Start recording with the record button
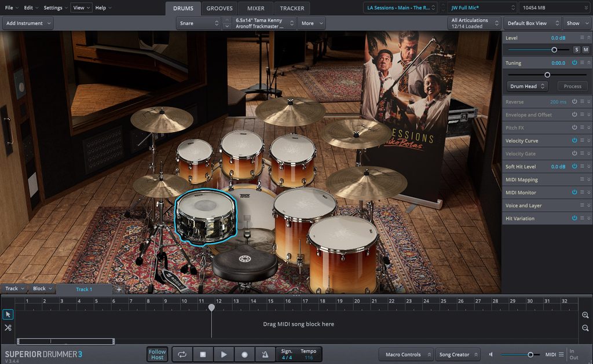Viewport: 593px width, 364px height. [x=244, y=354]
